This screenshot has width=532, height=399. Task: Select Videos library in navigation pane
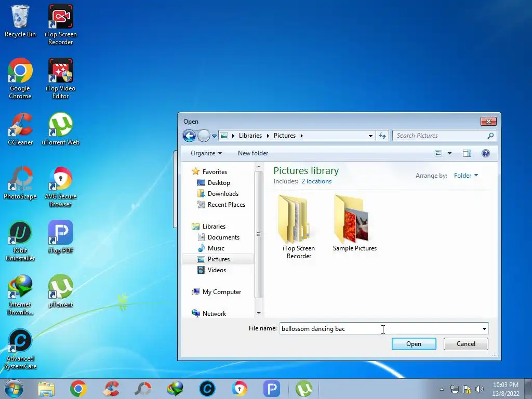tap(212, 270)
